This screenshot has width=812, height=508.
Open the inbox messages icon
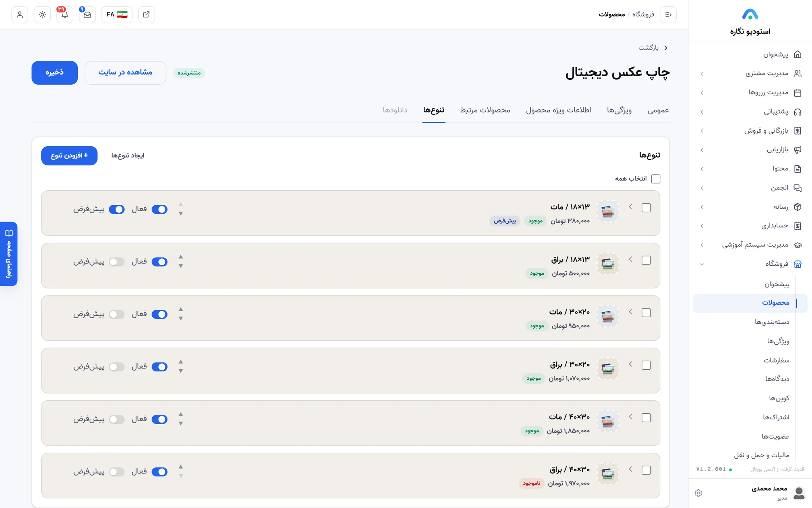pos(87,15)
